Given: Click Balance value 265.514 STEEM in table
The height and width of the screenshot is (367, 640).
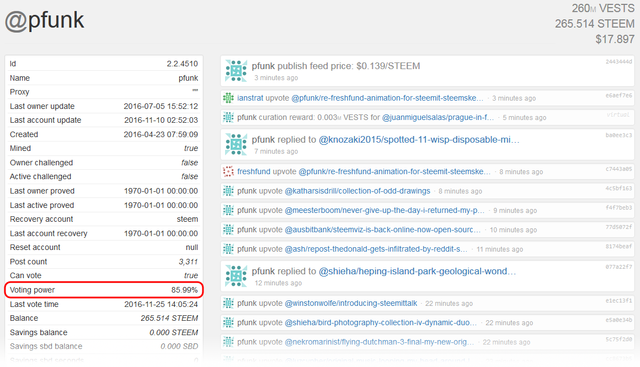Looking at the screenshot, I should (169, 318).
